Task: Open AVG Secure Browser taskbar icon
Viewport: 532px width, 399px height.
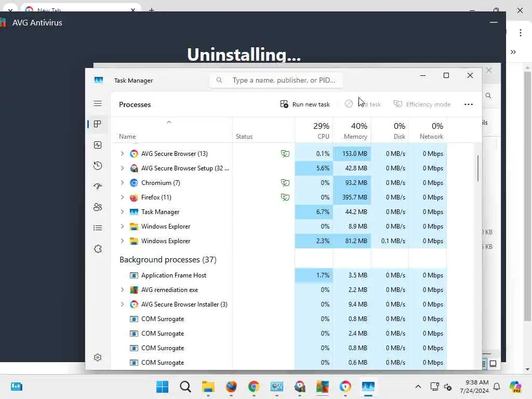Action: pos(345,387)
